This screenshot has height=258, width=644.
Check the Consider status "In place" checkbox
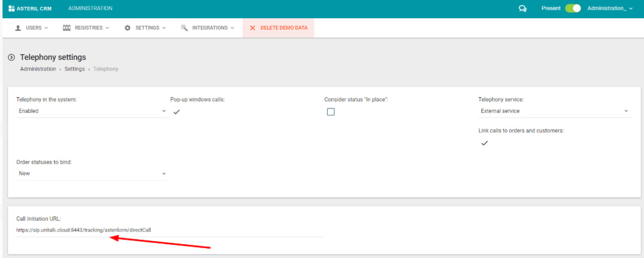click(331, 112)
